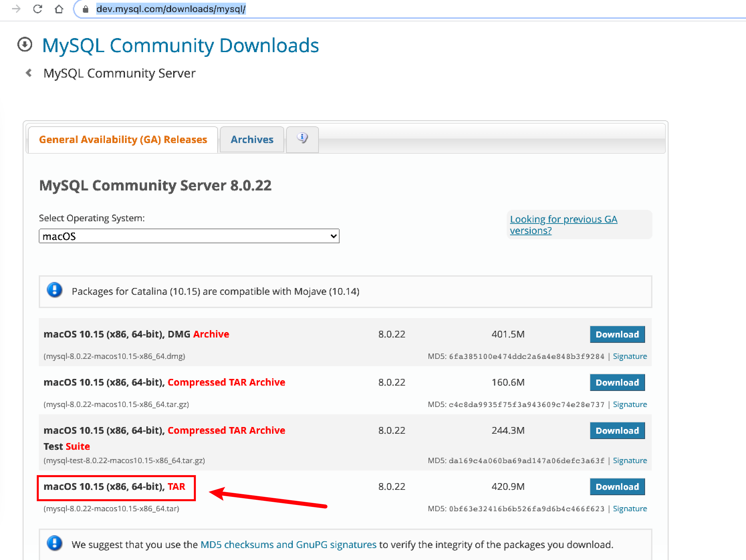Open MD5 checksums and GnuPG signatures link
This screenshot has height=560, width=746.
click(288, 545)
